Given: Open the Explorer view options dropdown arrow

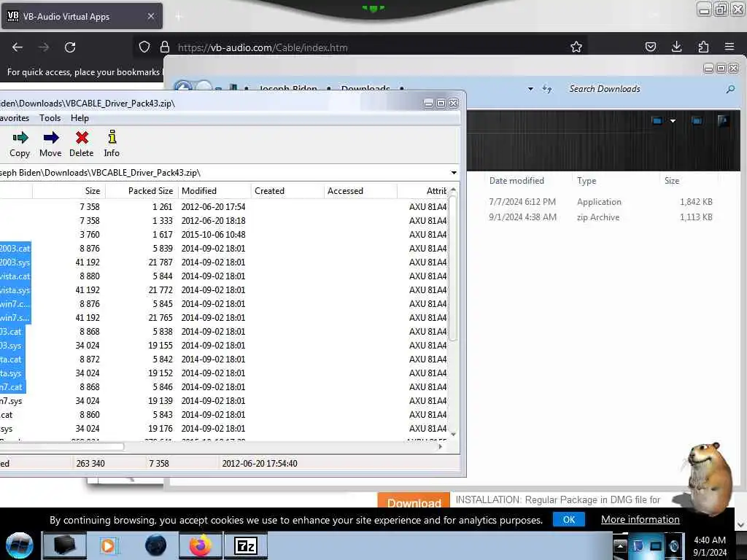Looking at the screenshot, I should click(673, 121).
